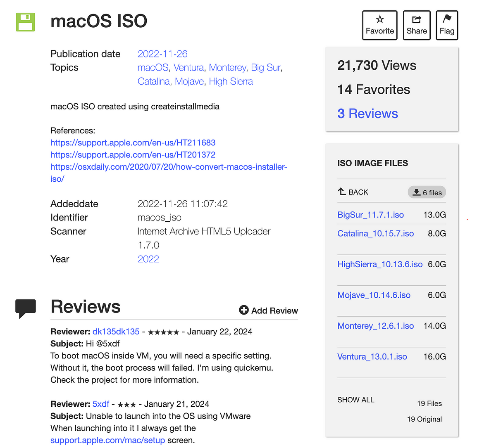
Task: Download Mojave_10.14.6.iso
Action: click(374, 295)
